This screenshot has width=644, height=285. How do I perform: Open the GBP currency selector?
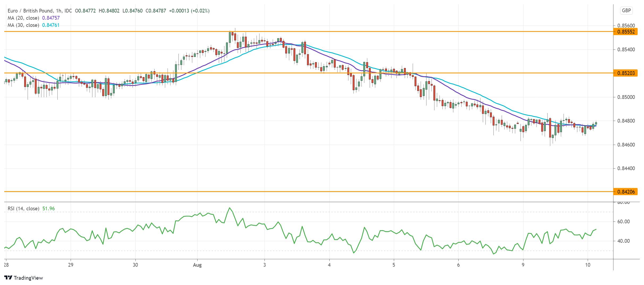pyautogui.click(x=626, y=11)
